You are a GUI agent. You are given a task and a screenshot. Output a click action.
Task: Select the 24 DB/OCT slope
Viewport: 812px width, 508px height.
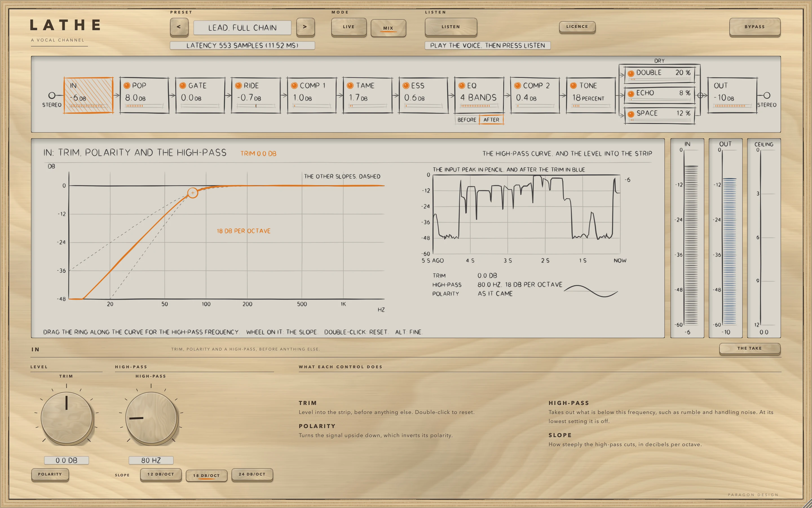[x=252, y=474]
